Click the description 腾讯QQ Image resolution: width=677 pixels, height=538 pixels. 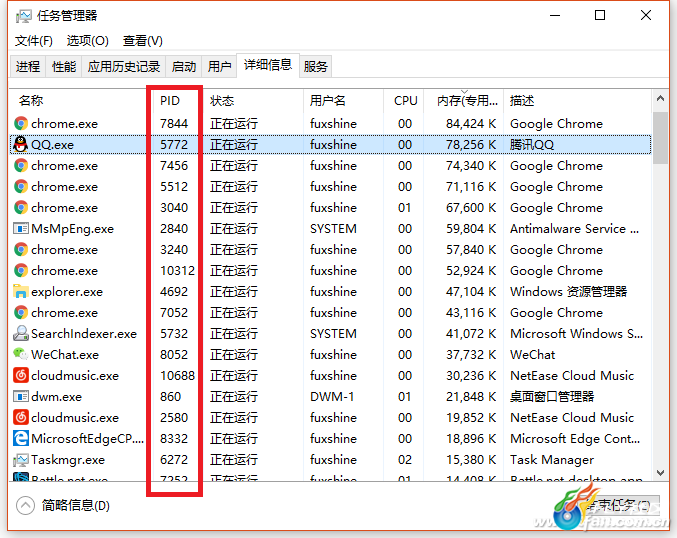[x=532, y=145]
